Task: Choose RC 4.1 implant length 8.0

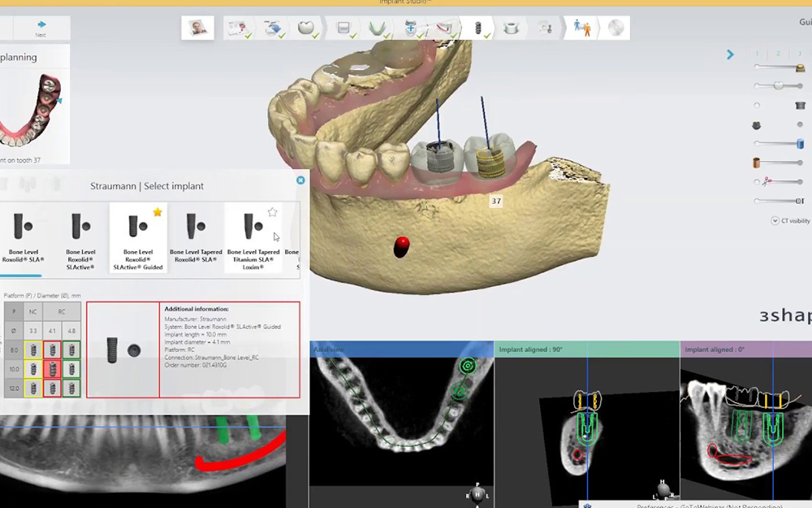Action: coord(52,350)
